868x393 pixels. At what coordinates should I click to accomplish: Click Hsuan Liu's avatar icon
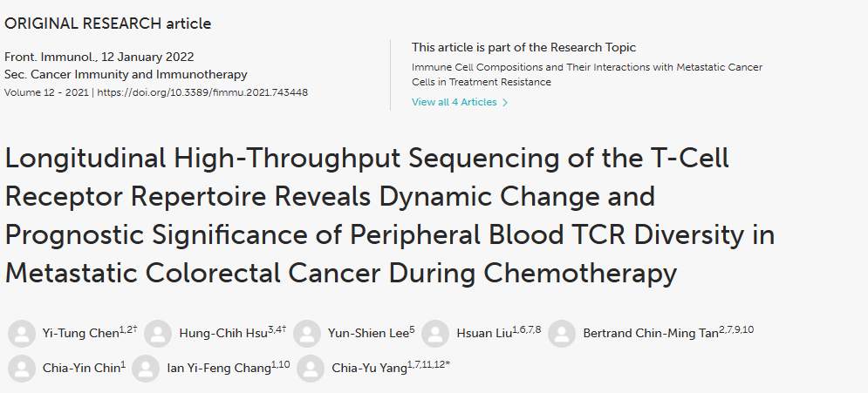[x=435, y=334]
